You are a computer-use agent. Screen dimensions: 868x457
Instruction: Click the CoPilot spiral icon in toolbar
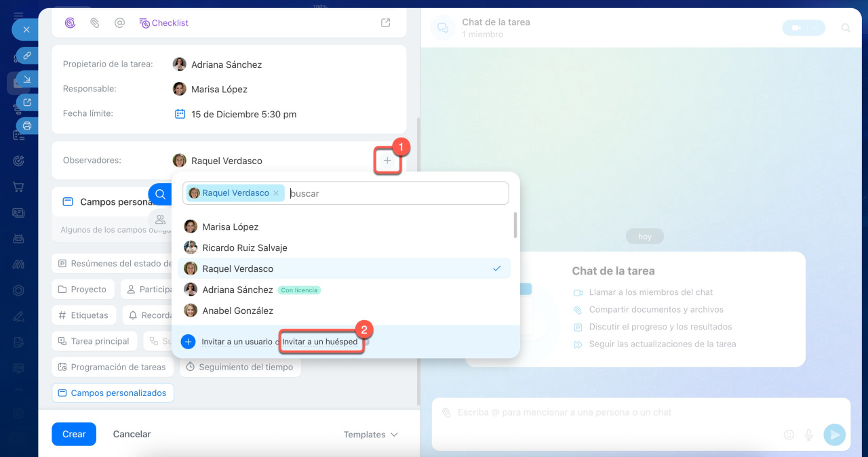pos(70,23)
